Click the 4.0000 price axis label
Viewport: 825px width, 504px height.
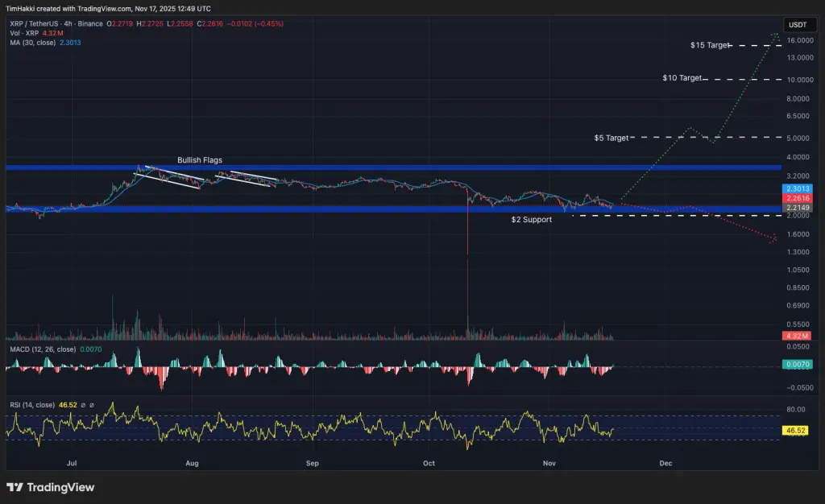click(x=798, y=157)
